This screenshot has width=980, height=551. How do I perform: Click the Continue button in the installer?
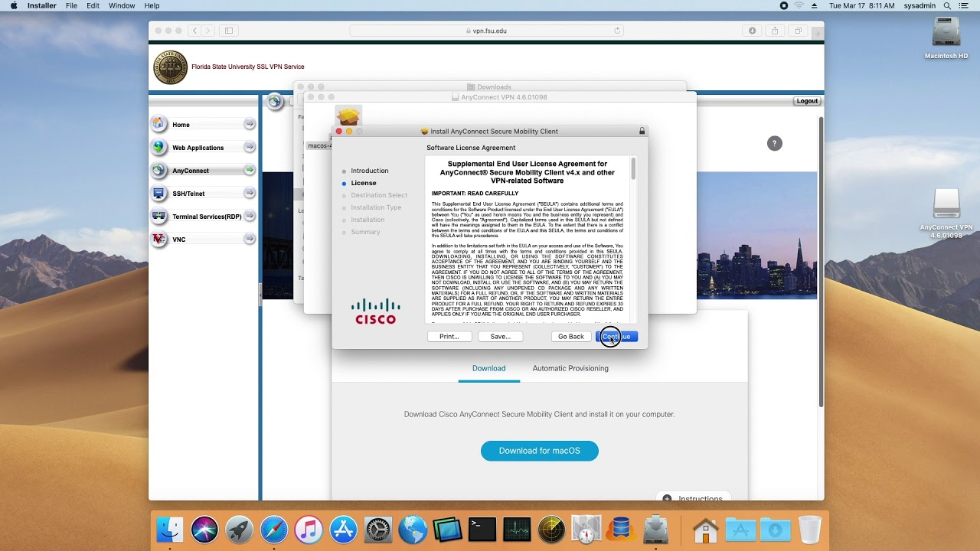pyautogui.click(x=616, y=337)
